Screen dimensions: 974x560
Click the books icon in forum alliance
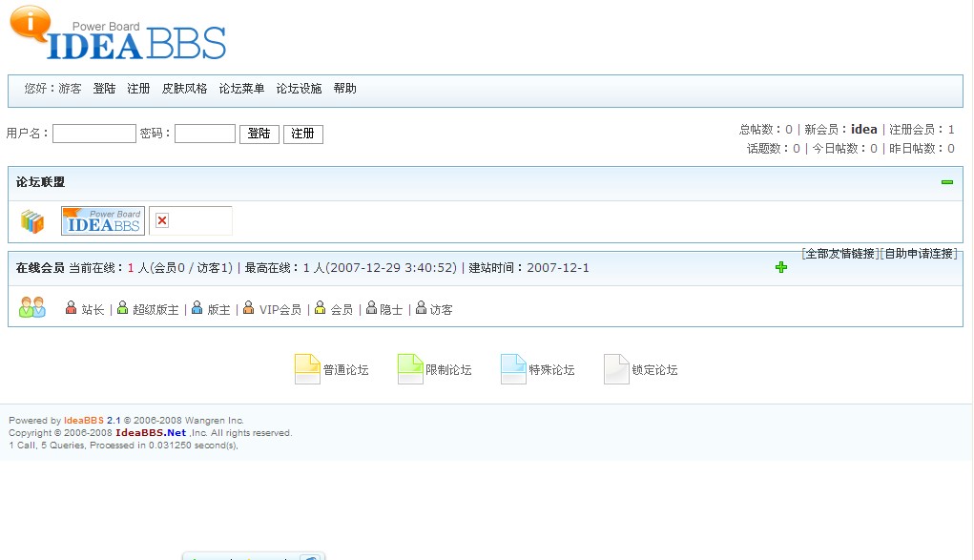pyautogui.click(x=32, y=221)
